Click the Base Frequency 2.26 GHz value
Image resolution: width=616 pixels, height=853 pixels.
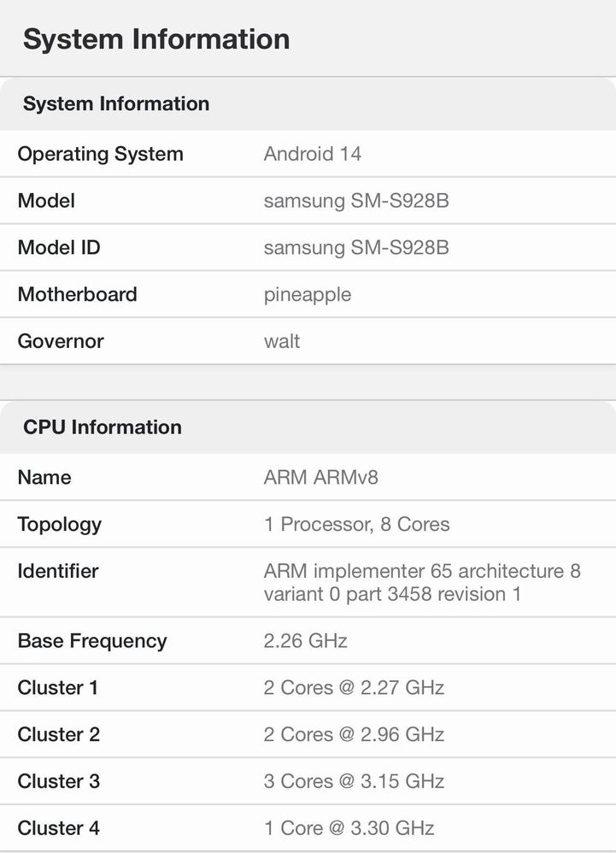(x=306, y=640)
